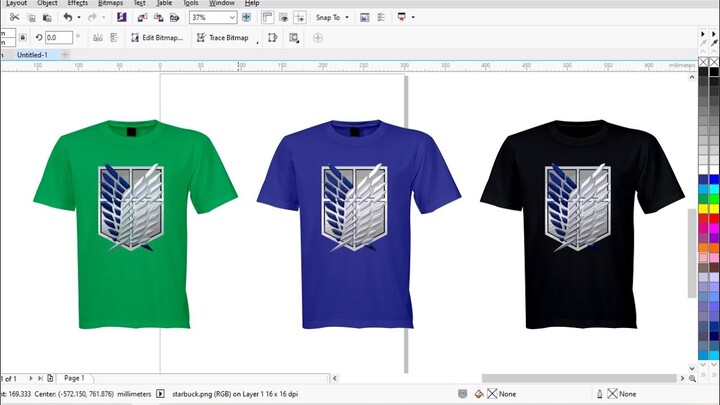The image size is (720, 405).
Task: Open the Text menu
Action: click(x=140, y=3)
